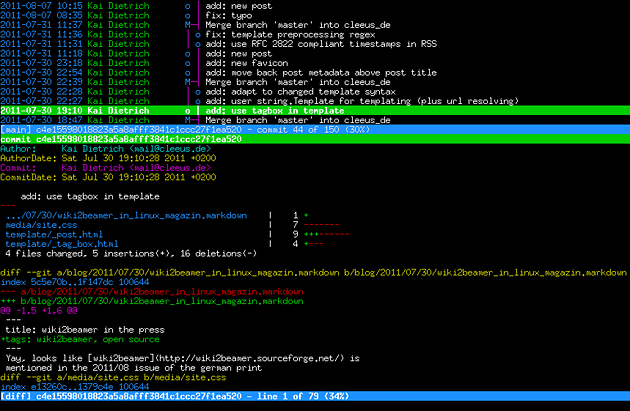Click the merge marker M dated 2011-07-31 11:37
The width and height of the screenshot is (630, 411).
(x=187, y=25)
